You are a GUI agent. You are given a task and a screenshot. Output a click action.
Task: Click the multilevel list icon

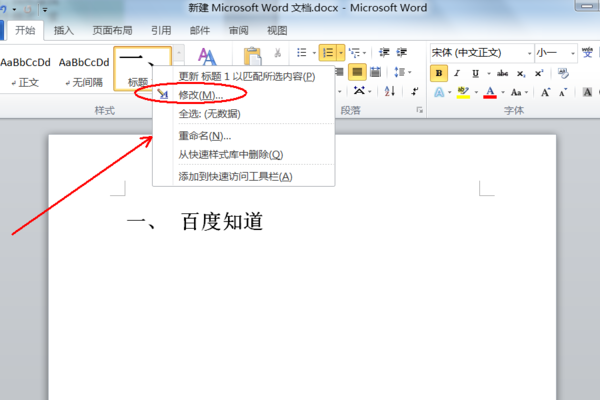tap(355, 52)
